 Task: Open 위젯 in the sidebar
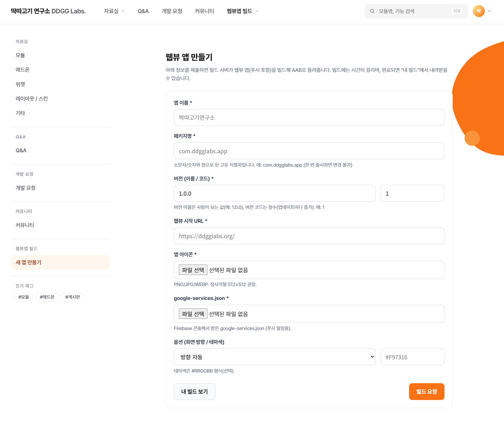coord(60,84)
